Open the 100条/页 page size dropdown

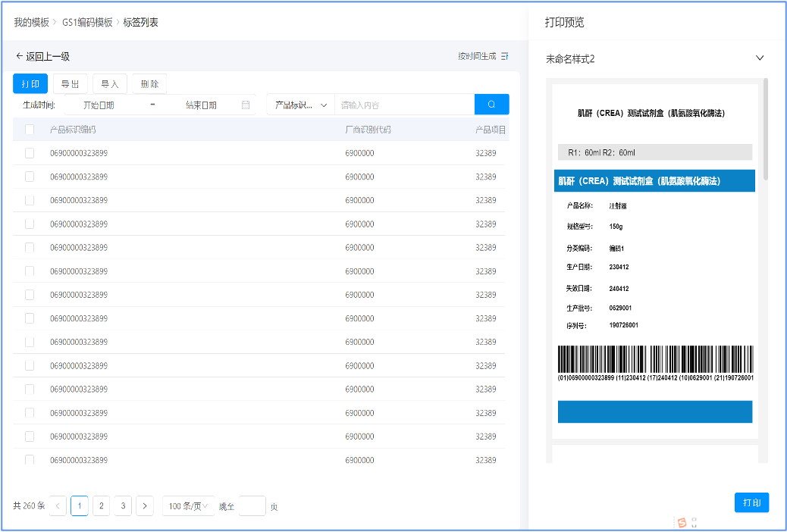point(187,505)
